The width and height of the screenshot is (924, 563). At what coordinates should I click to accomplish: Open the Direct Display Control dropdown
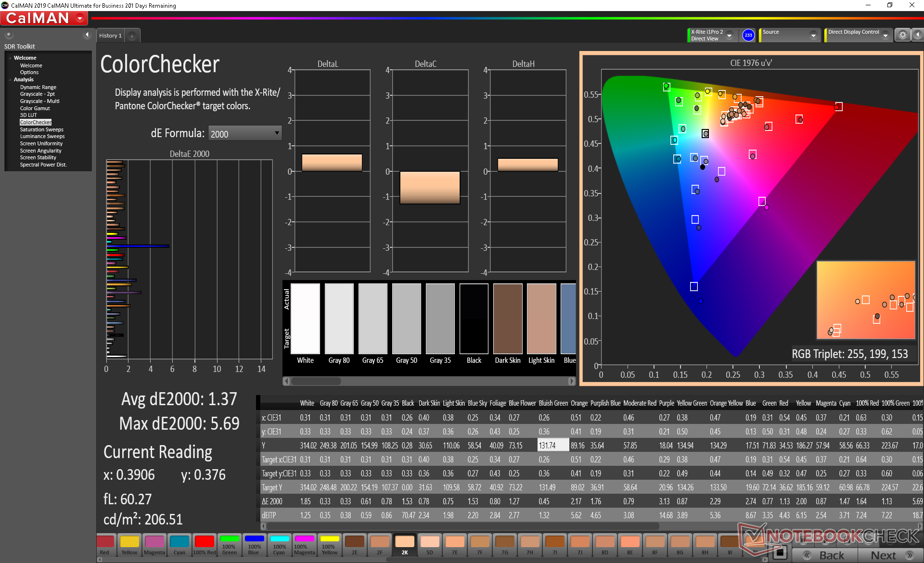tap(885, 35)
